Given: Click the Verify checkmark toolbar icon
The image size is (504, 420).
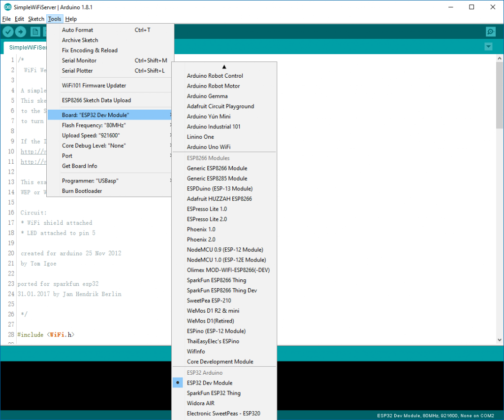Looking at the screenshot, I should coord(8,32).
